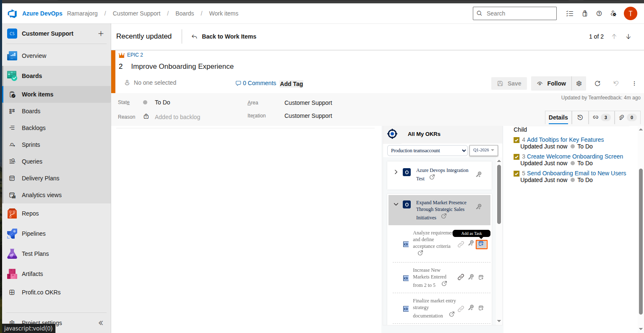The width and height of the screenshot is (644, 333).
Task: Open the State dropdown showing To Do
Action: (162, 102)
